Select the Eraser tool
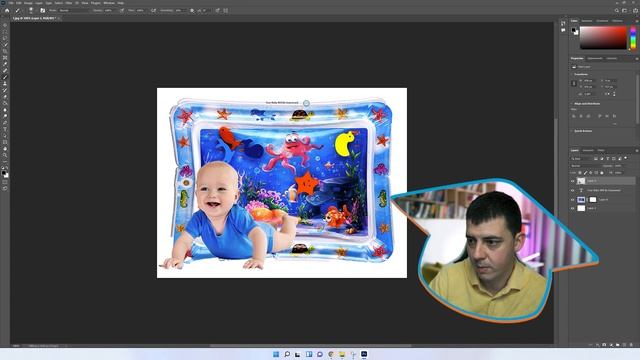 tap(5, 97)
